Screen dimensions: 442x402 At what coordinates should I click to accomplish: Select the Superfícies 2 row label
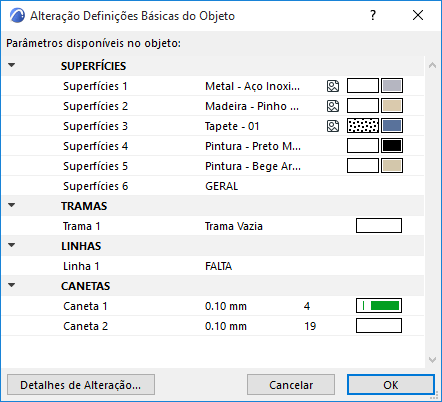tap(95, 106)
